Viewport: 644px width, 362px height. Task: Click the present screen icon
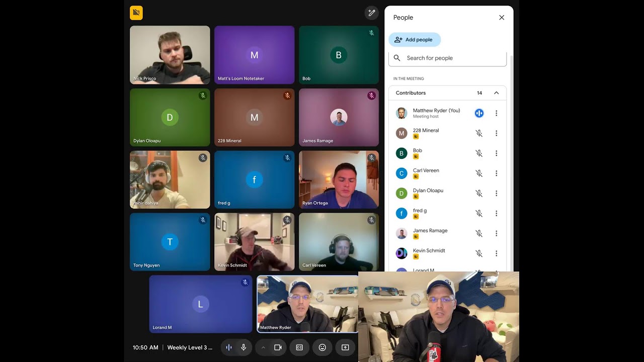click(x=345, y=347)
